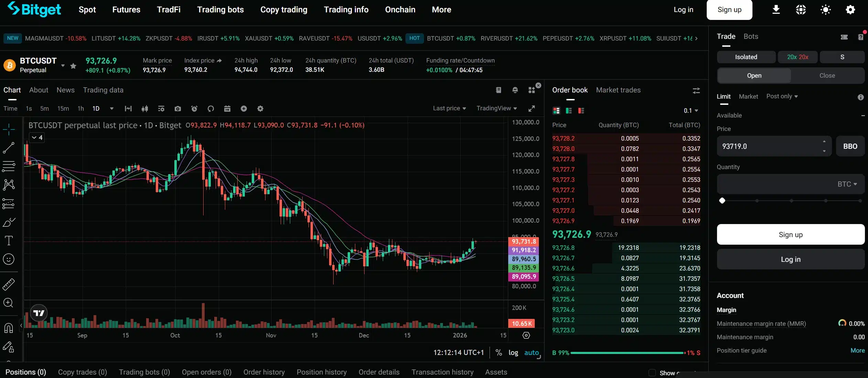Open the chart indicators candlestick icon
Viewport: 868px width, 378px height.
click(145, 109)
